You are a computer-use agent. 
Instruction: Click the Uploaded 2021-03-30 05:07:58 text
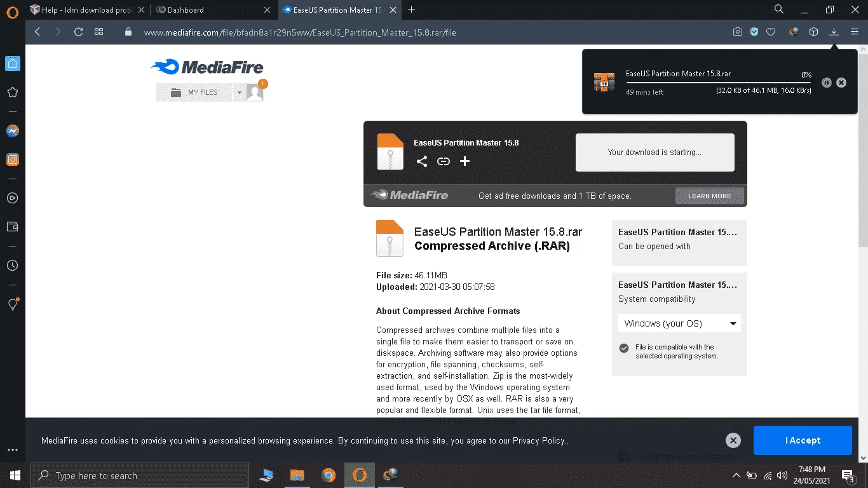435,287
